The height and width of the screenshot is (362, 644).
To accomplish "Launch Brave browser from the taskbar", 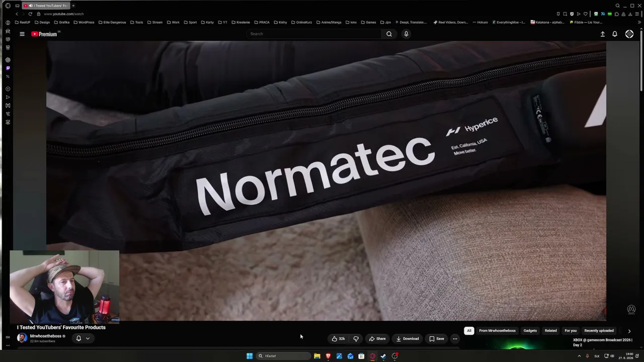I will pos(328,356).
